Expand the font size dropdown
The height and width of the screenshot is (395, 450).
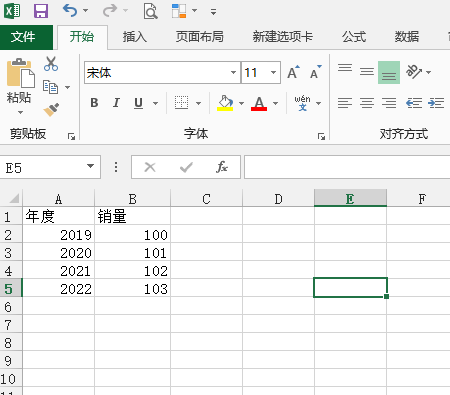(x=273, y=72)
